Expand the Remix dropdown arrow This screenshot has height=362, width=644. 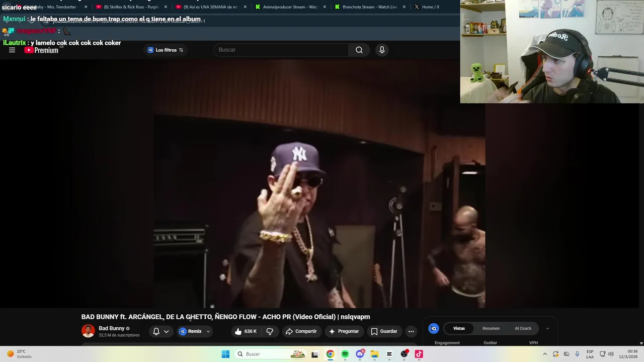[x=208, y=331]
